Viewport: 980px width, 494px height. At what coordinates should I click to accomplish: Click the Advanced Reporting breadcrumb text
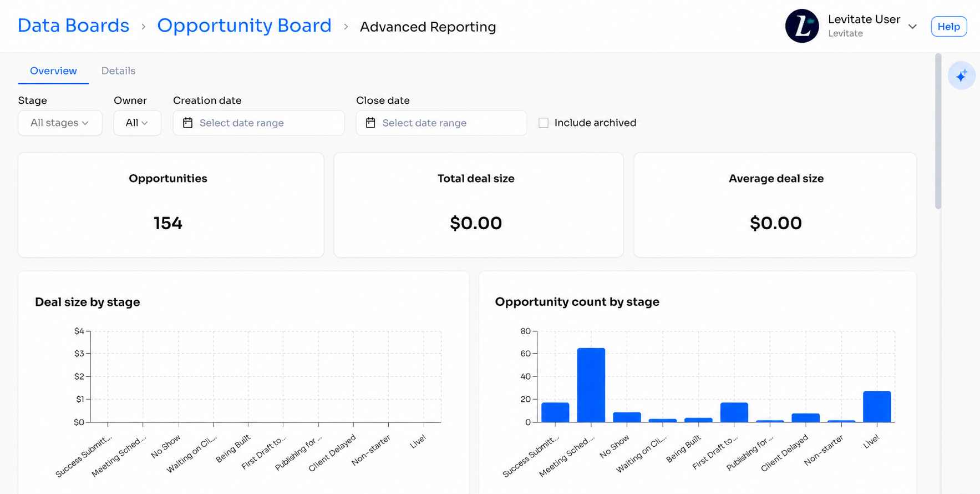[x=428, y=27]
